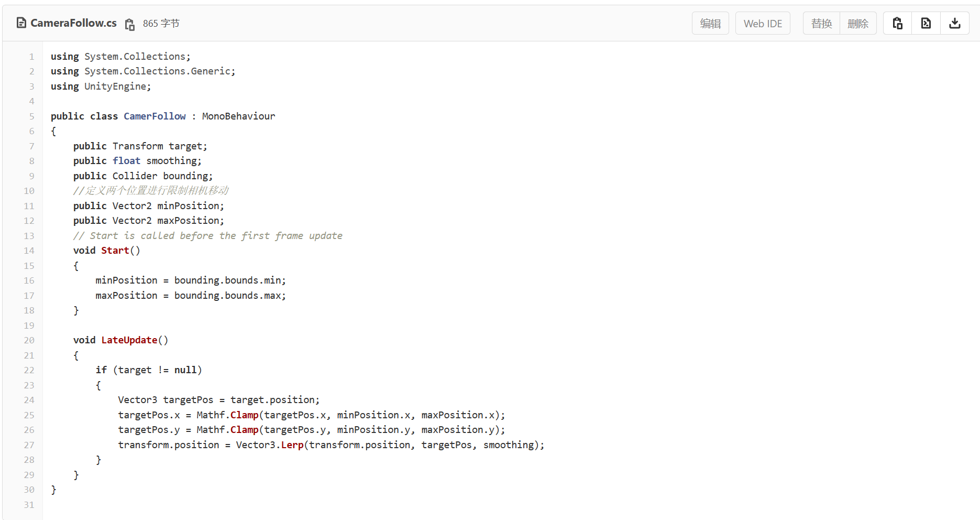The width and height of the screenshot is (980, 520).
Task: Click line number 14 beside void Start()
Action: 29,251
